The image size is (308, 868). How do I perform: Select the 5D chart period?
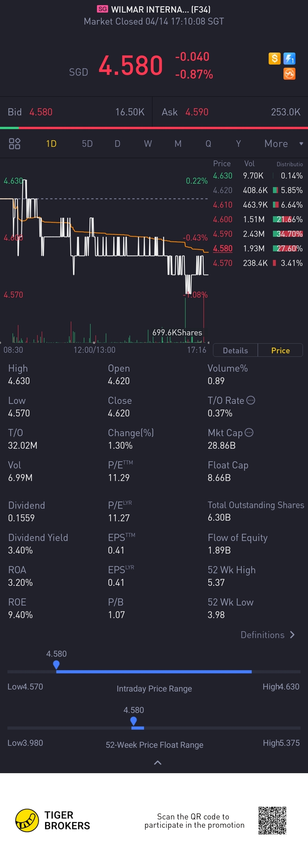click(x=87, y=144)
